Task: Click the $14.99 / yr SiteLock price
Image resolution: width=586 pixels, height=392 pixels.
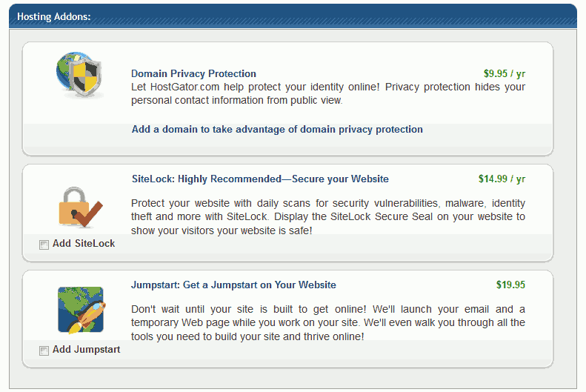Action: pos(502,179)
